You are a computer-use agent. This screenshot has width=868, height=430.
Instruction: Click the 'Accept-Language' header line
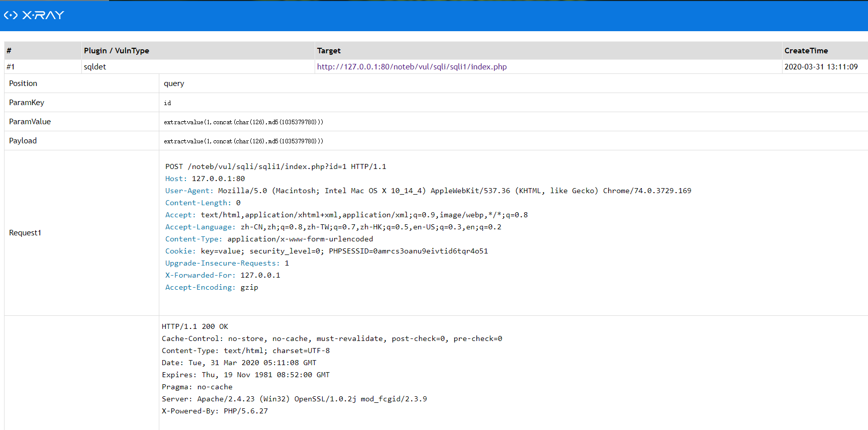[x=333, y=227]
